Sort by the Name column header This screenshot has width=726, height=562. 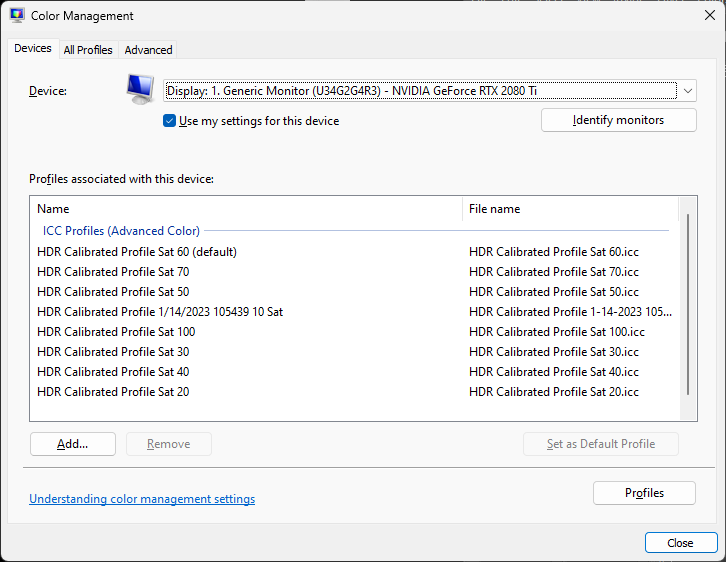247,209
